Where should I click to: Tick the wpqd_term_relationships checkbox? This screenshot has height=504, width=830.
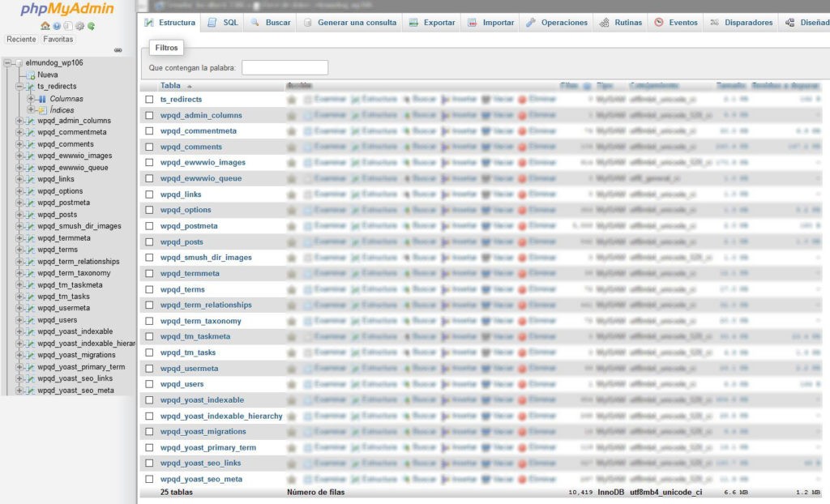tap(149, 305)
